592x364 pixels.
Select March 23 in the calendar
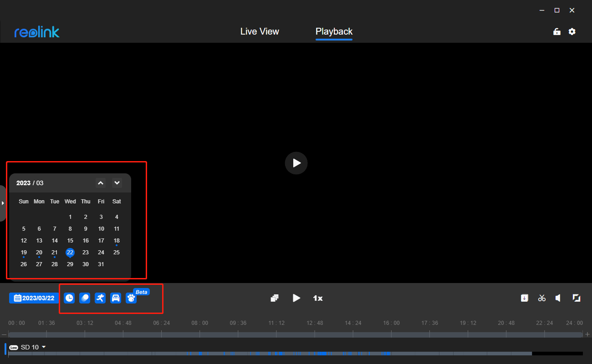point(86,253)
